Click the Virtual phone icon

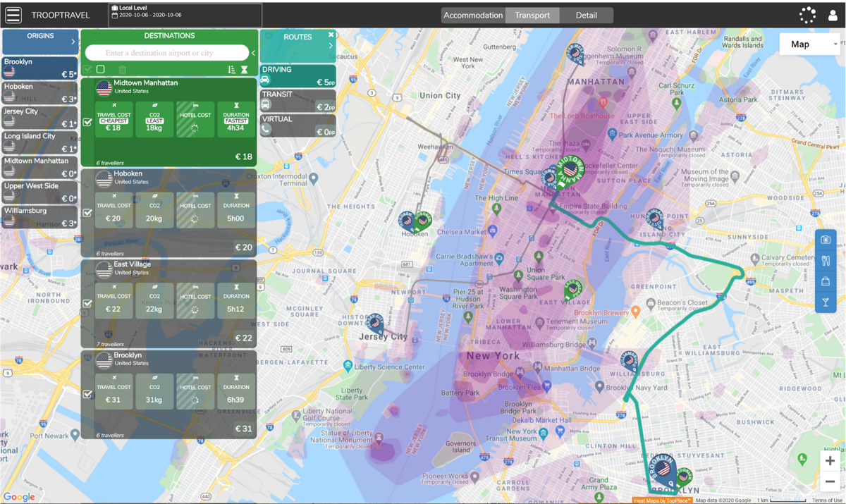266,130
